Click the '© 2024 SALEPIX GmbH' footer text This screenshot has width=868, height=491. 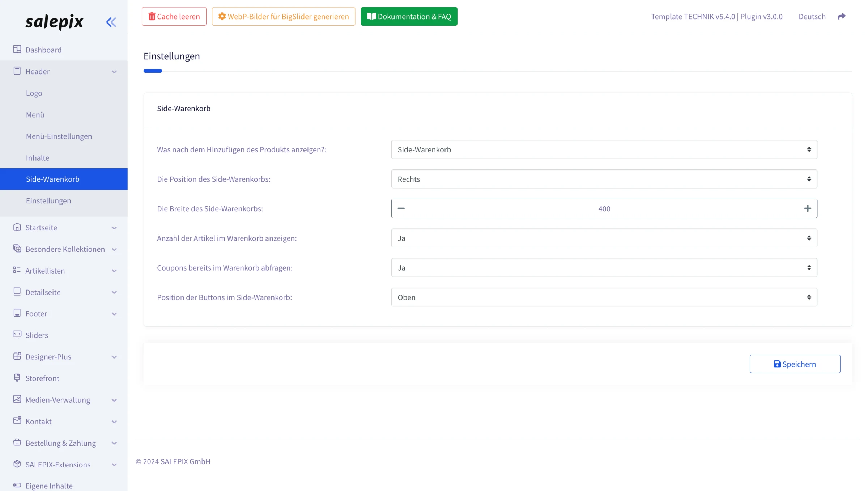click(x=173, y=461)
